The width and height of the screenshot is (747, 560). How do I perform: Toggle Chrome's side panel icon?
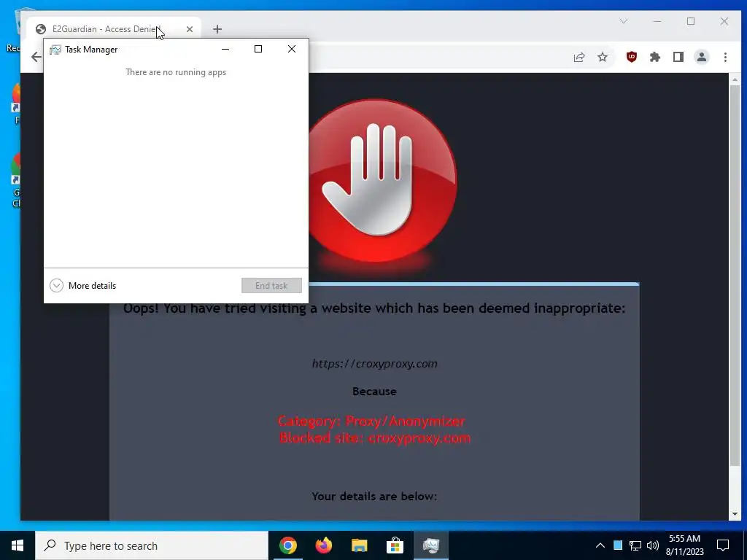(x=678, y=57)
